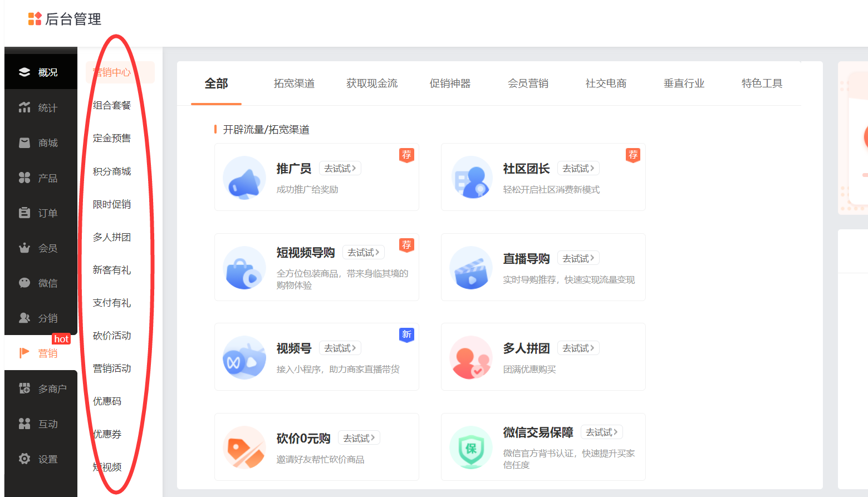Click the 成功推广给奖励 description text
Screen dimensions: 868x497
[x=307, y=190]
